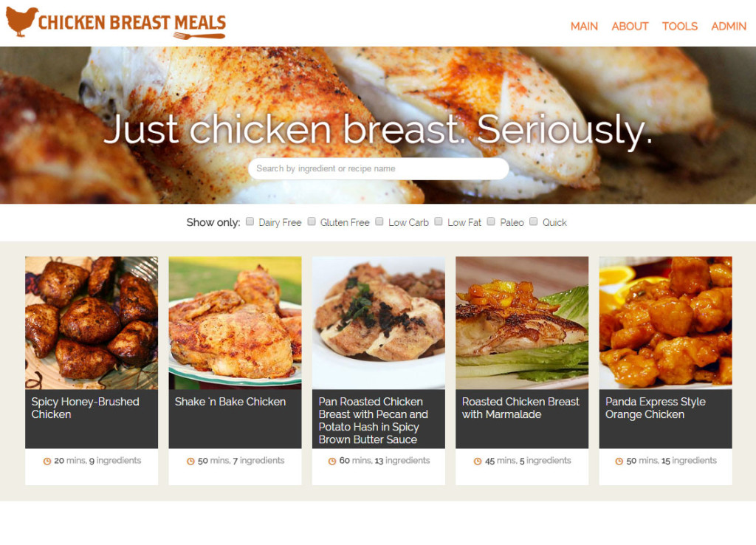Tick the Low Fat filter checkbox

pos(439,222)
